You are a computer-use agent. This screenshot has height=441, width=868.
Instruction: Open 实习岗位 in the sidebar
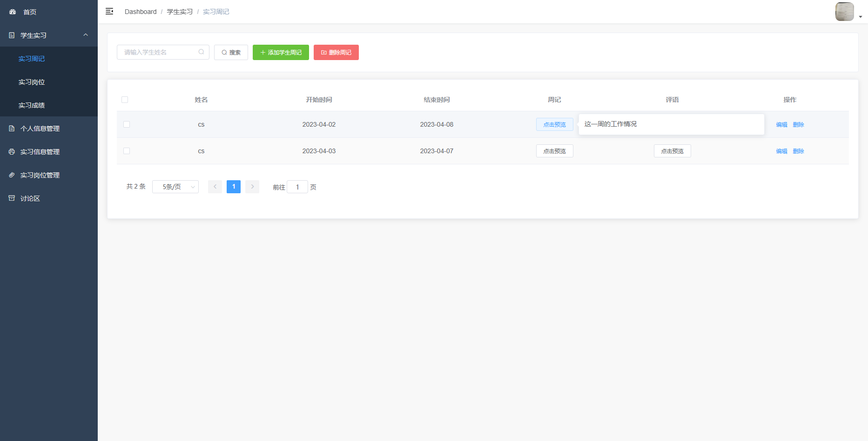point(32,82)
